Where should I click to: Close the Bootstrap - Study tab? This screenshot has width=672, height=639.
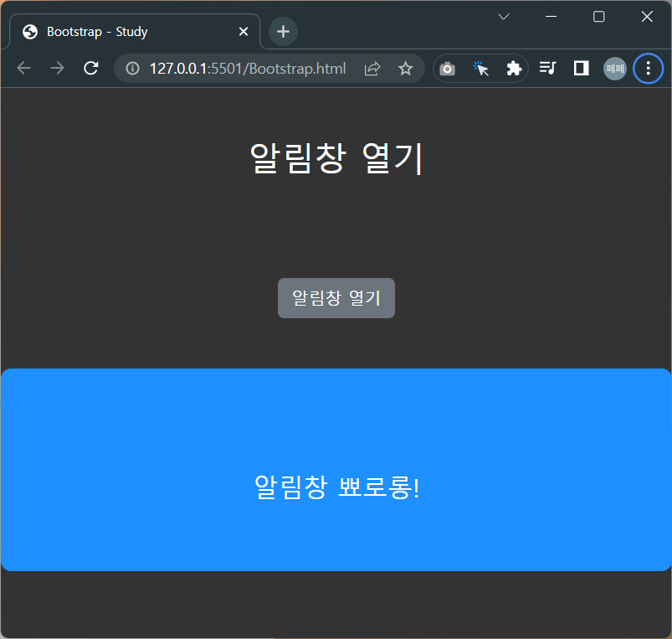tap(243, 31)
